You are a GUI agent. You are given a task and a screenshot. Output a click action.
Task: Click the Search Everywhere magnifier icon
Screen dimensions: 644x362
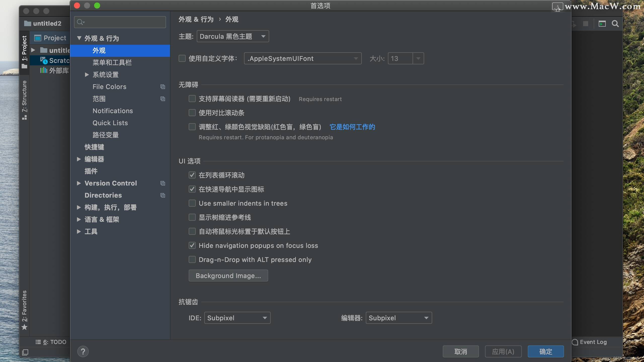615,24
